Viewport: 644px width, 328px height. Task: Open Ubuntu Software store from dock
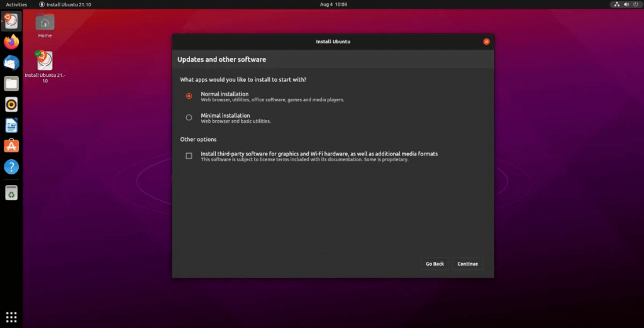11,146
